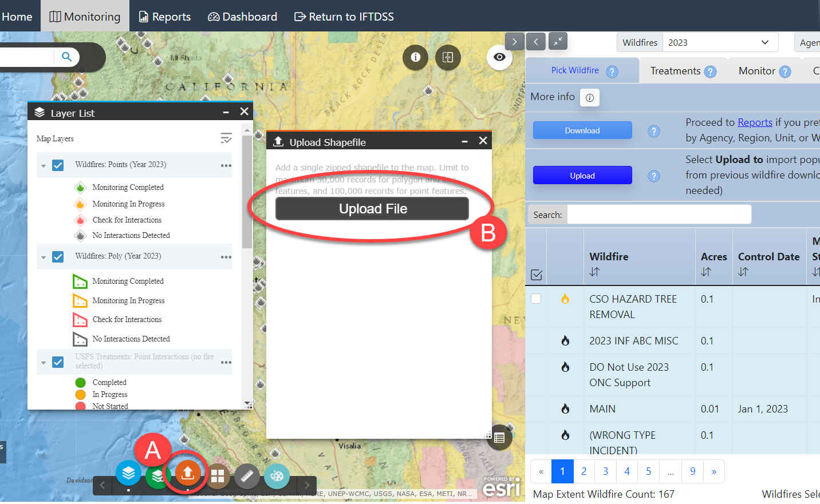This screenshot has width=820, height=504.
Task: Open the Add Data layers widget
Action: point(156,475)
